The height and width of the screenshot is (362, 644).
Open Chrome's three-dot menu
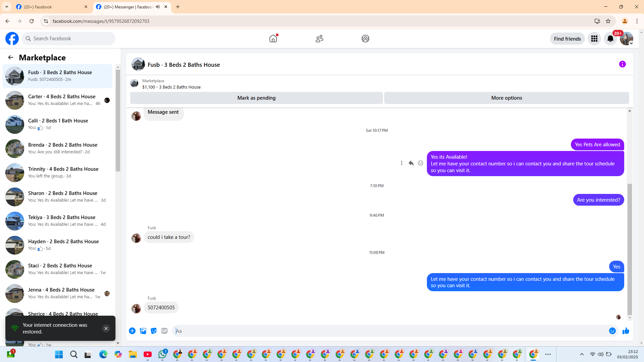click(637, 21)
